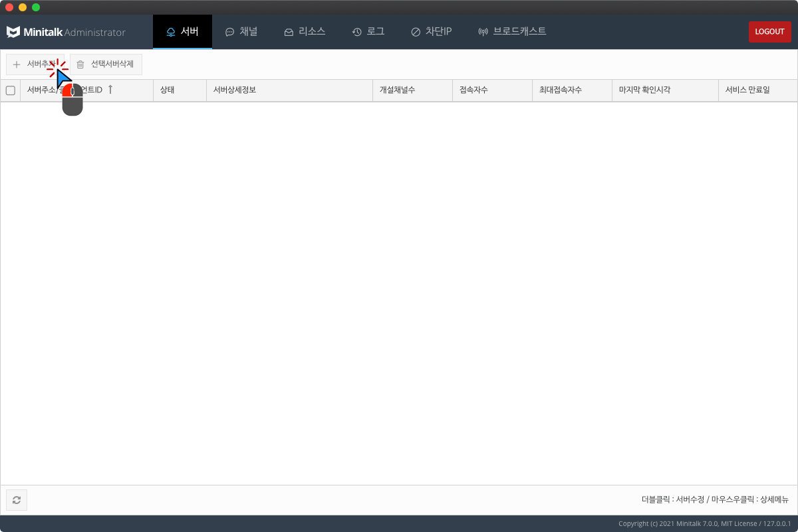Go to the 로그 tab
Image resolution: width=798 pixels, height=532 pixels.
click(368, 32)
